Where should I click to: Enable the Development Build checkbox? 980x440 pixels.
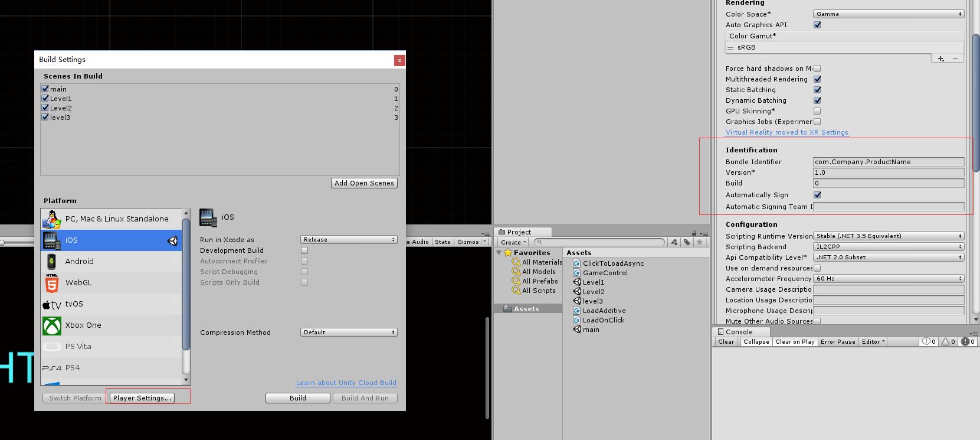point(304,250)
